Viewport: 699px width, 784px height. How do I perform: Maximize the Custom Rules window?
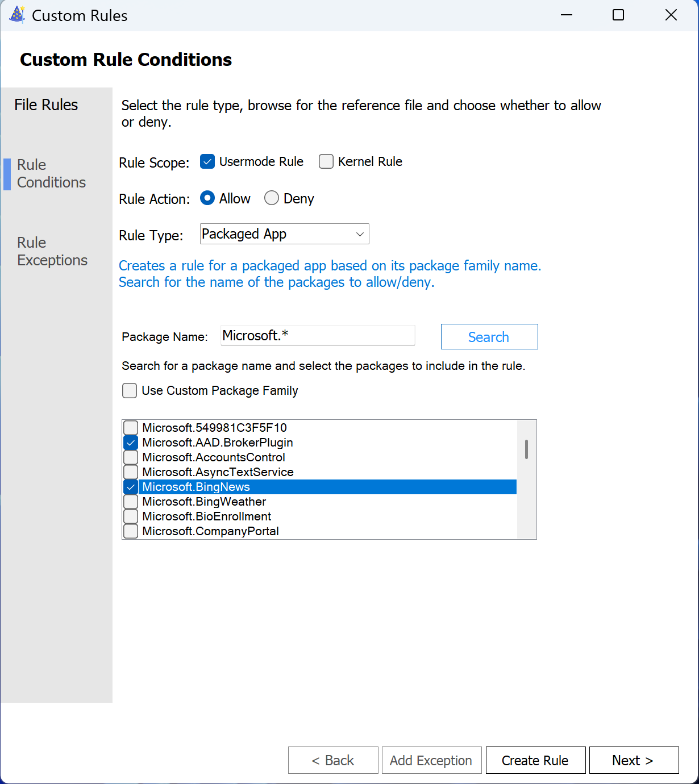tap(618, 15)
